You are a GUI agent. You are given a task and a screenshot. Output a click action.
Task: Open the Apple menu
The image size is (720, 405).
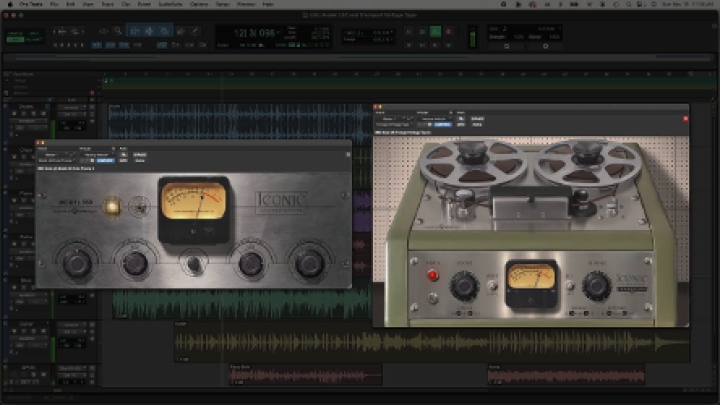pyautogui.click(x=10, y=4)
